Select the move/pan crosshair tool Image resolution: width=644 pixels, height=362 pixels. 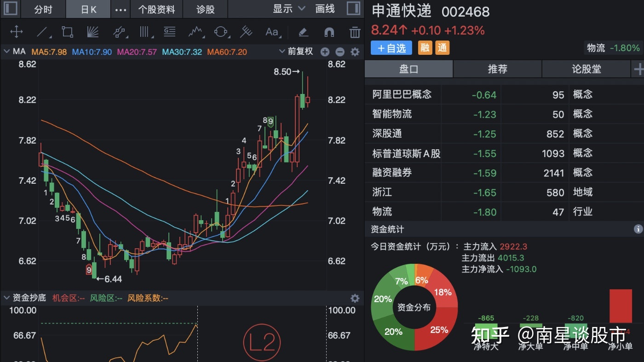(x=17, y=32)
